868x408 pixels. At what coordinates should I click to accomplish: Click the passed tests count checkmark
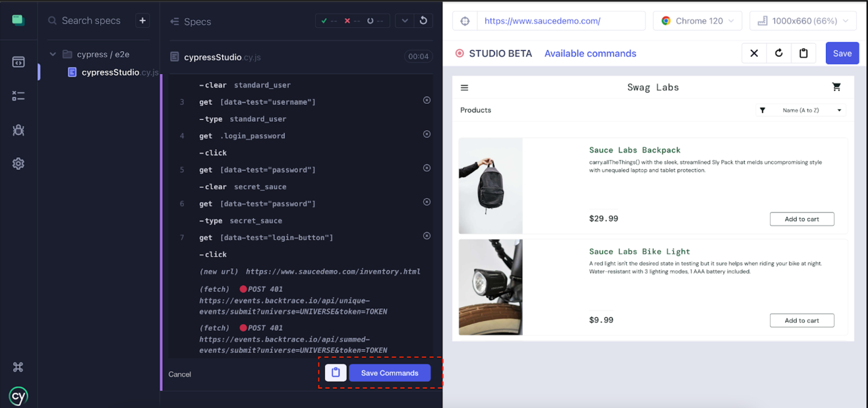click(329, 20)
